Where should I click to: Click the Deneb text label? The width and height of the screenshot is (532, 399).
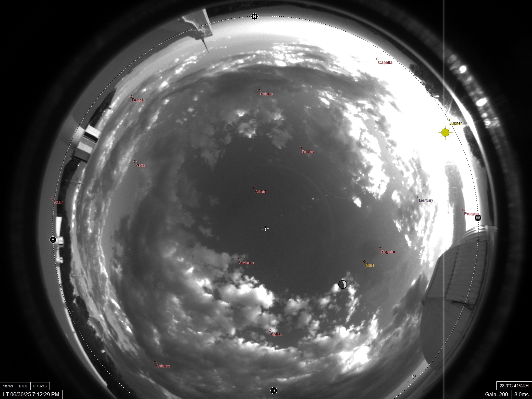[x=138, y=100]
